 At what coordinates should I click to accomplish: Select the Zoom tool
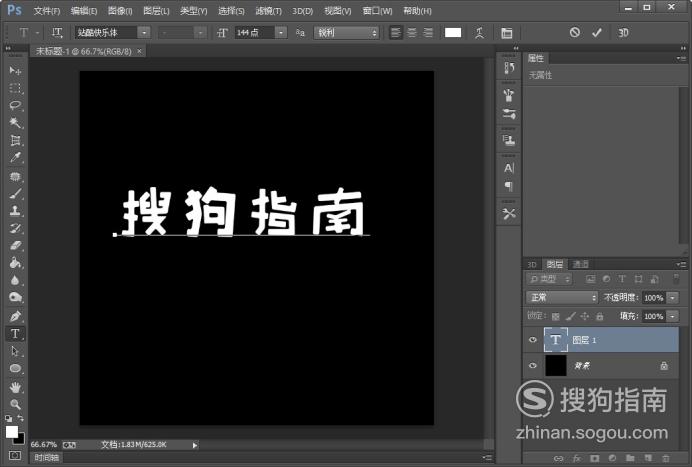[x=15, y=404]
